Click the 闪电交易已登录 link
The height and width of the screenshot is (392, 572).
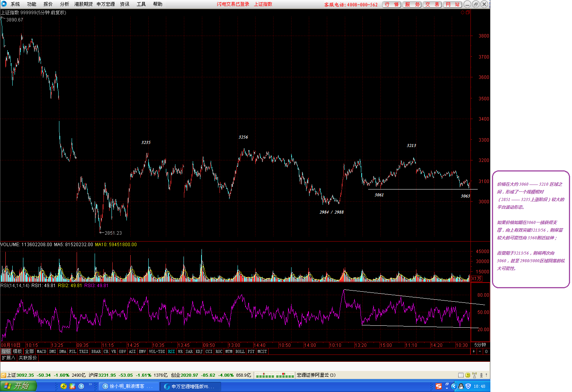[233, 4]
